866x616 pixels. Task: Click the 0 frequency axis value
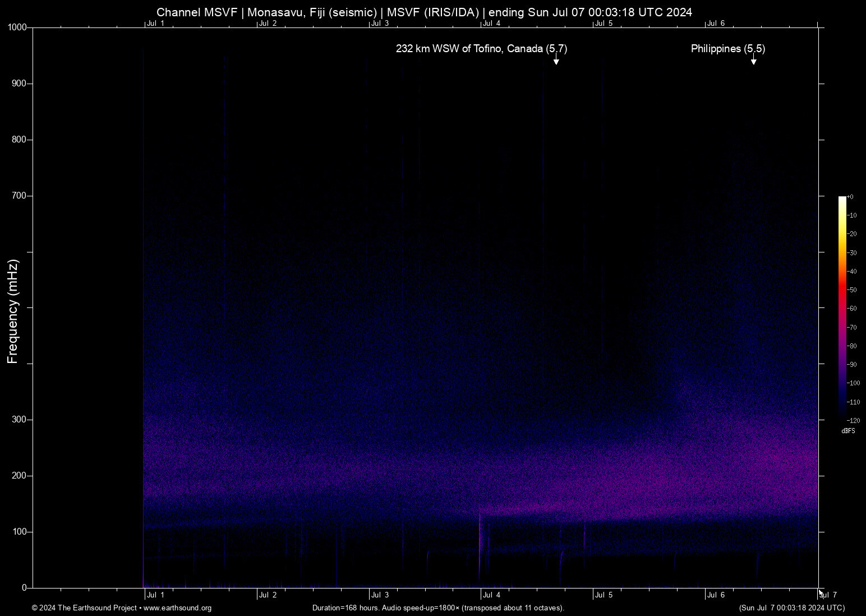click(24, 588)
